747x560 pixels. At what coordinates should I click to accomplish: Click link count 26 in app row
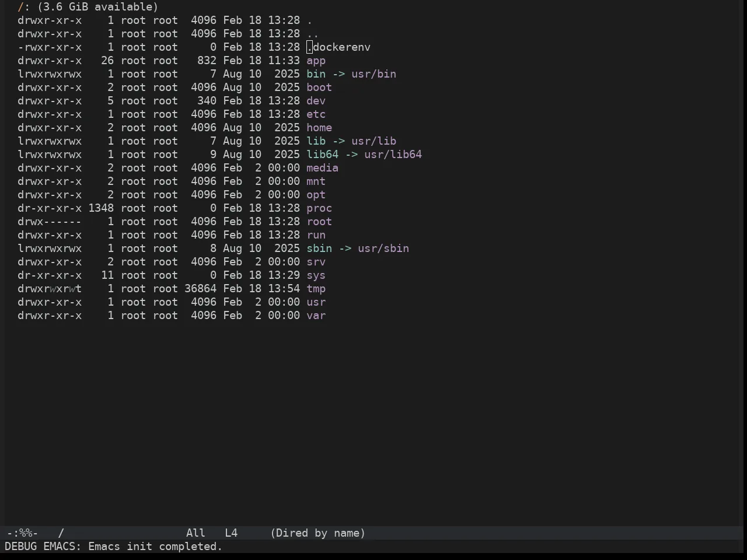pos(107,61)
